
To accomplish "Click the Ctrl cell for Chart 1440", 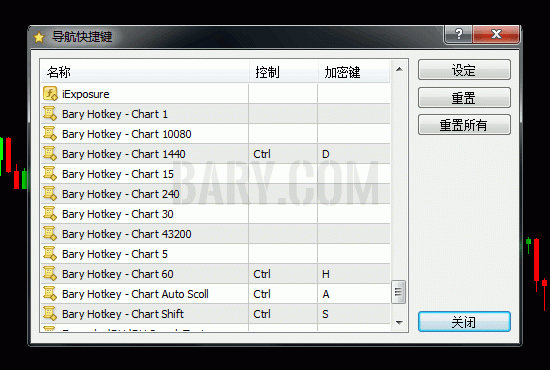I will 283,154.
